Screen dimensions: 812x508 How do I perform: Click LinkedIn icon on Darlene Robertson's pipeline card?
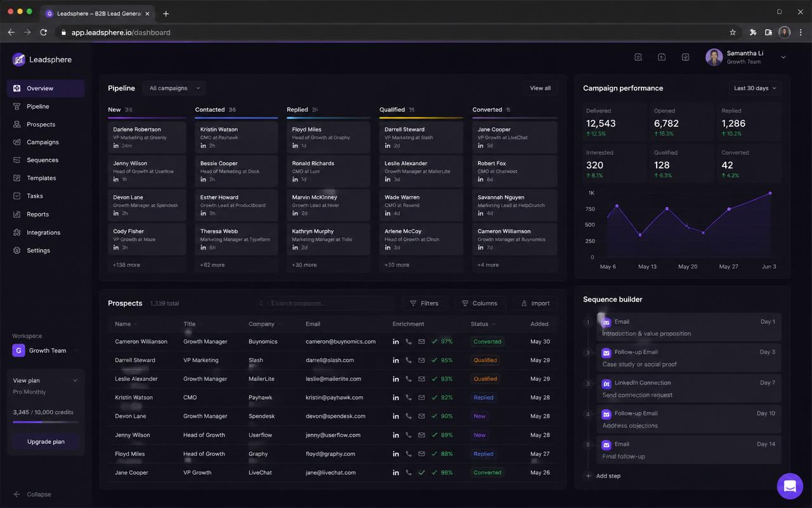coord(116,145)
